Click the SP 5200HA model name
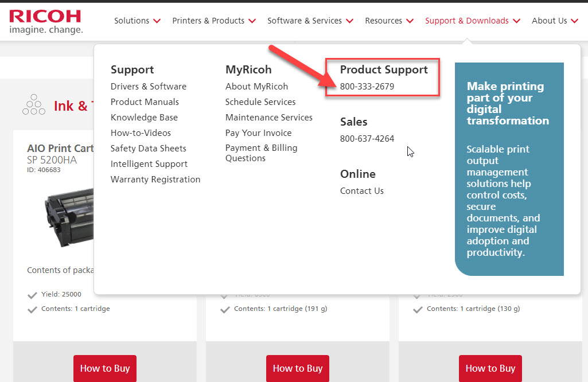The height and width of the screenshot is (382, 588). [52, 160]
